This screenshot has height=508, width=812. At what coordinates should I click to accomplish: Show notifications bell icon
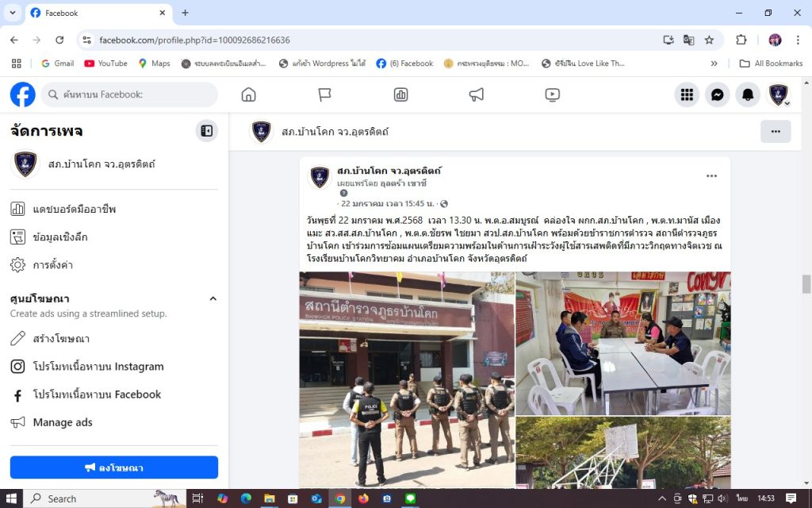(747, 94)
